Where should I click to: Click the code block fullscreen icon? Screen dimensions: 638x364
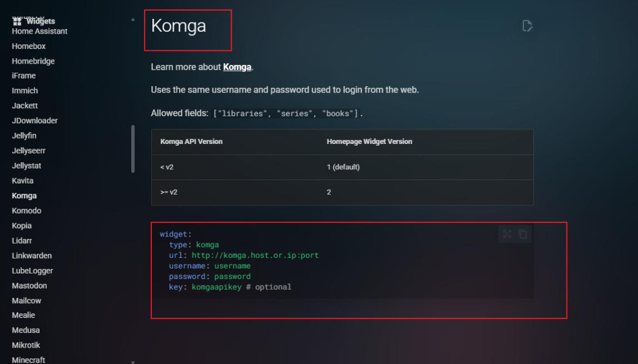click(507, 234)
